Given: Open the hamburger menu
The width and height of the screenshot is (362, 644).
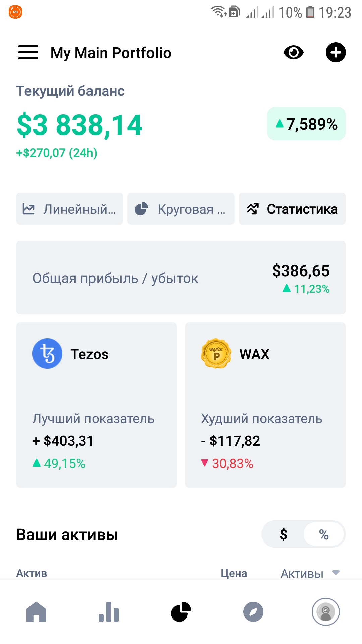Looking at the screenshot, I should tap(28, 53).
